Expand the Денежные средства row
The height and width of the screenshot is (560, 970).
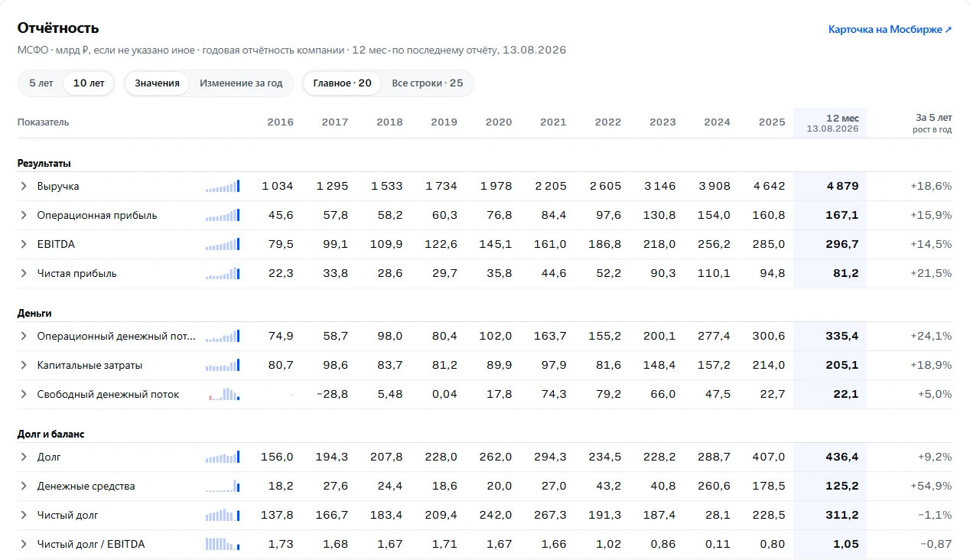click(x=24, y=486)
